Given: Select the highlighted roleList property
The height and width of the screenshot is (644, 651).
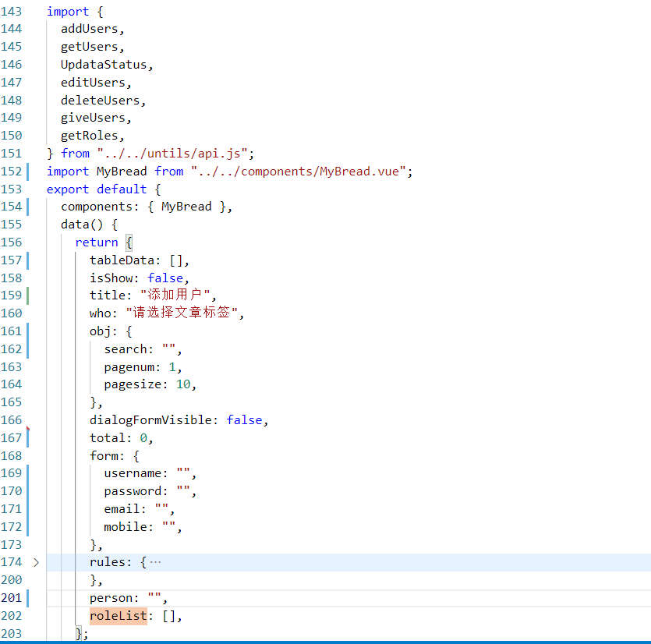Looking at the screenshot, I should 118,616.
